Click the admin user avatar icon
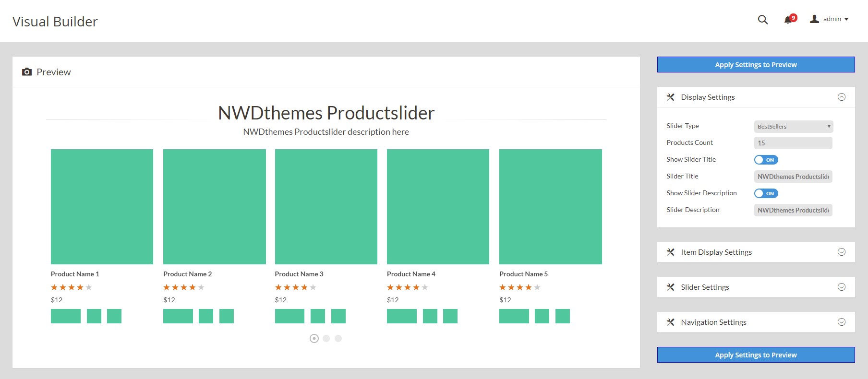This screenshot has width=868, height=379. click(814, 19)
